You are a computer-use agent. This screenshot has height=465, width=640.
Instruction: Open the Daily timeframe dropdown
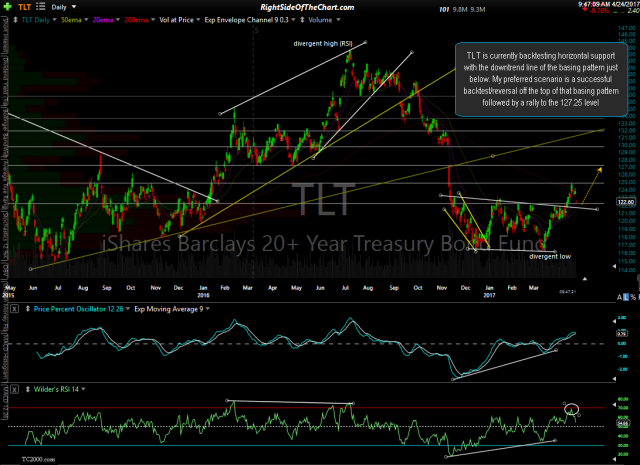[x=74, y=7]
